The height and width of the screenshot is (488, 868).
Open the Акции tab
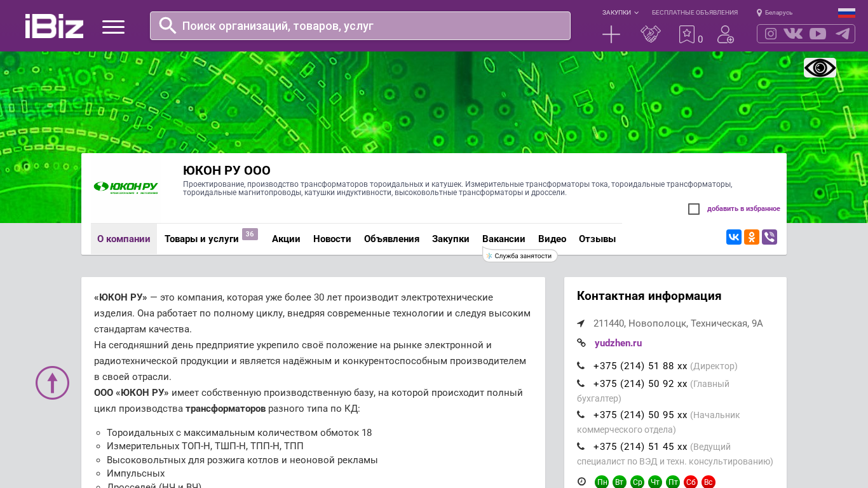point(286,239)
